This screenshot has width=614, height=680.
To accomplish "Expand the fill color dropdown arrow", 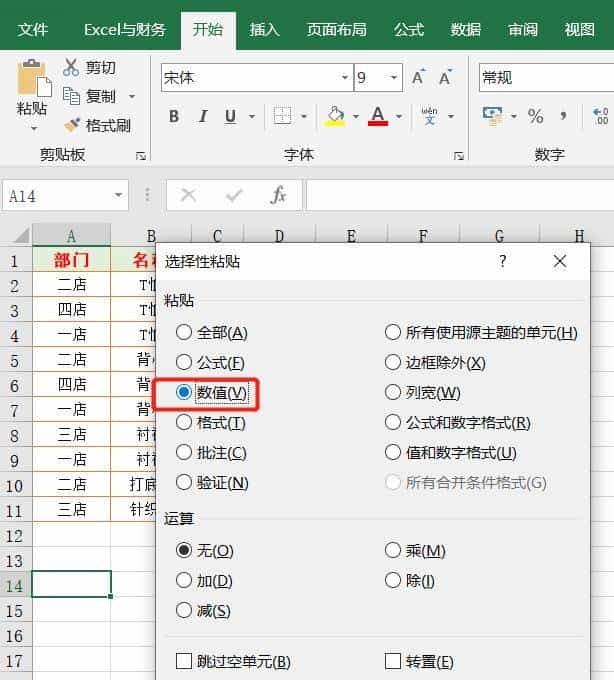I will (x=356, y=116).
